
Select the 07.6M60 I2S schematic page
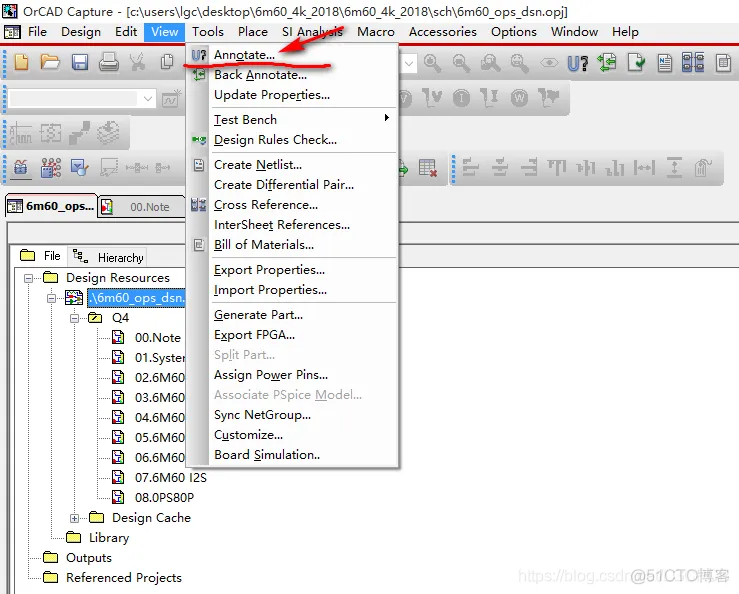click(x=170, y=478)
